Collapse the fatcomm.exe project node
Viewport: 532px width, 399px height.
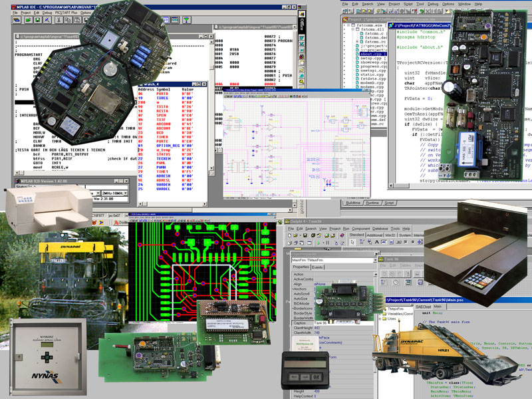click(x=348, y=25)
